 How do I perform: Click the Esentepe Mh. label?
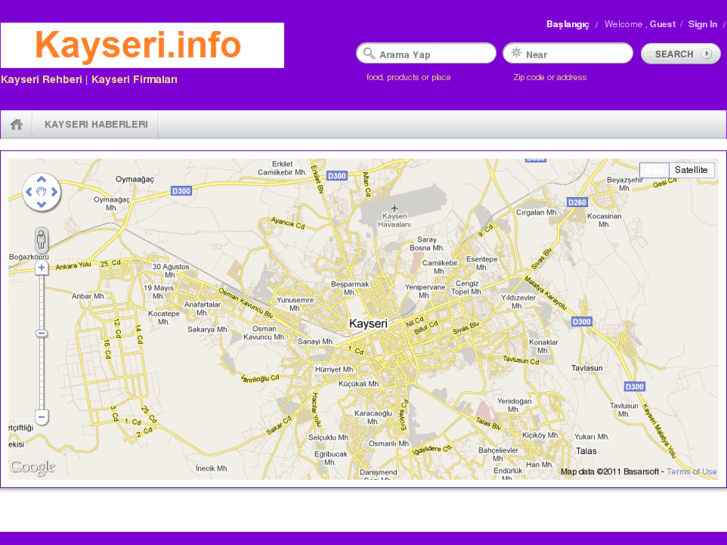tap(482, 263)
